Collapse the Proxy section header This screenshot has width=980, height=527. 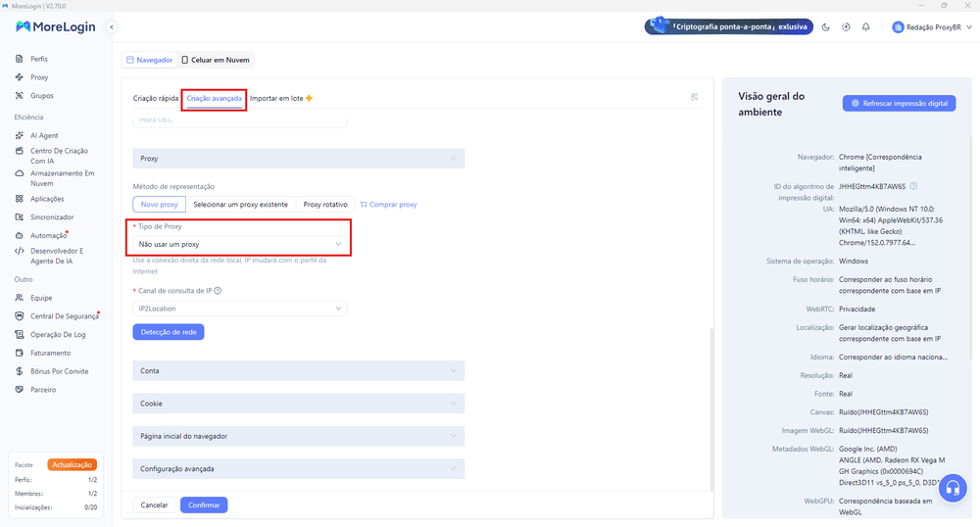[298, 159]
